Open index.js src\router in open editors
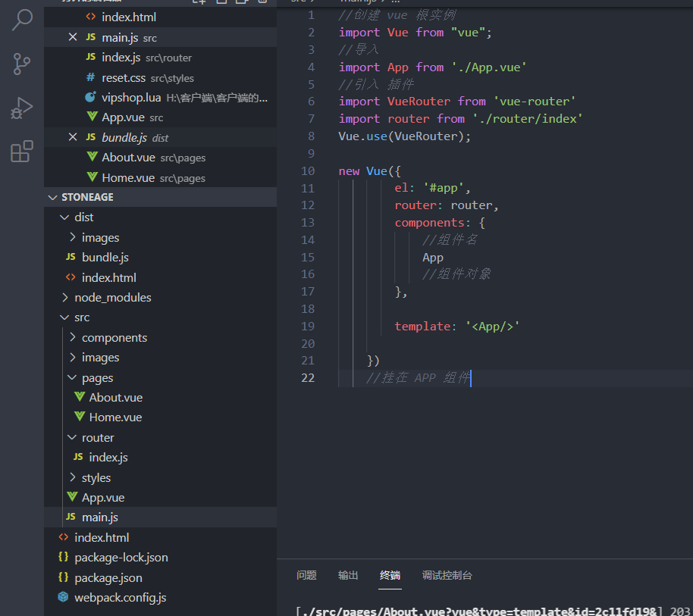The height and width of the screenshot is (616, 693). pos(161,58)
